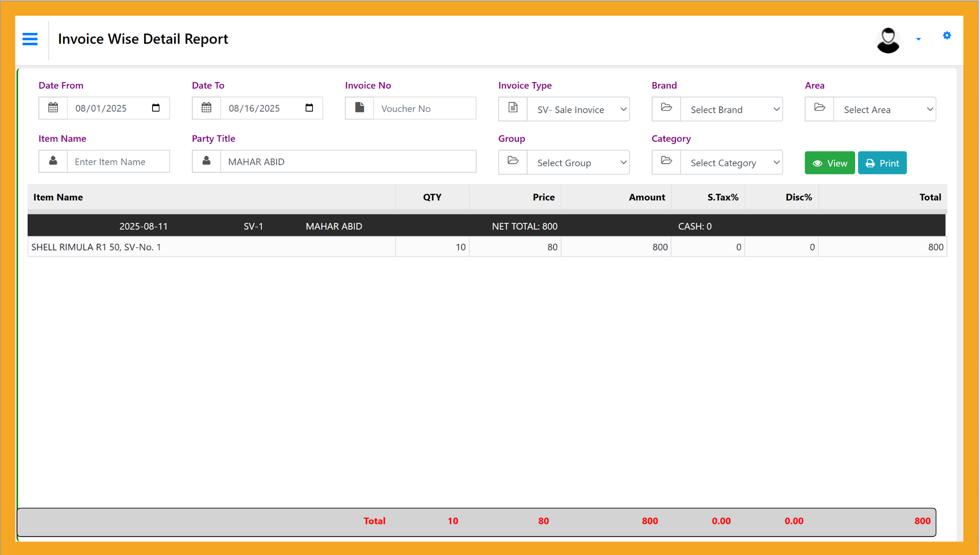980x555 pixels.
Task: Expand the dropdown arrow next to profile avatar
Action: click(918, 39)
